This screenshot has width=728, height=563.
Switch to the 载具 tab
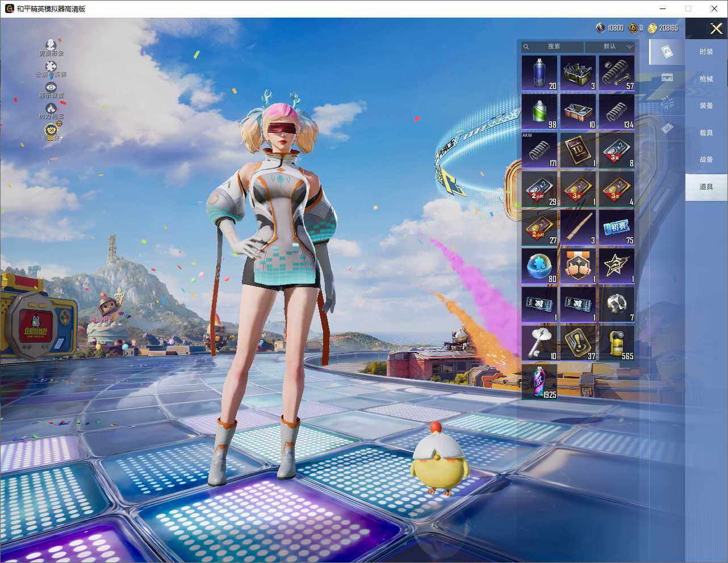pyautogui.click(x=706, y=133)
